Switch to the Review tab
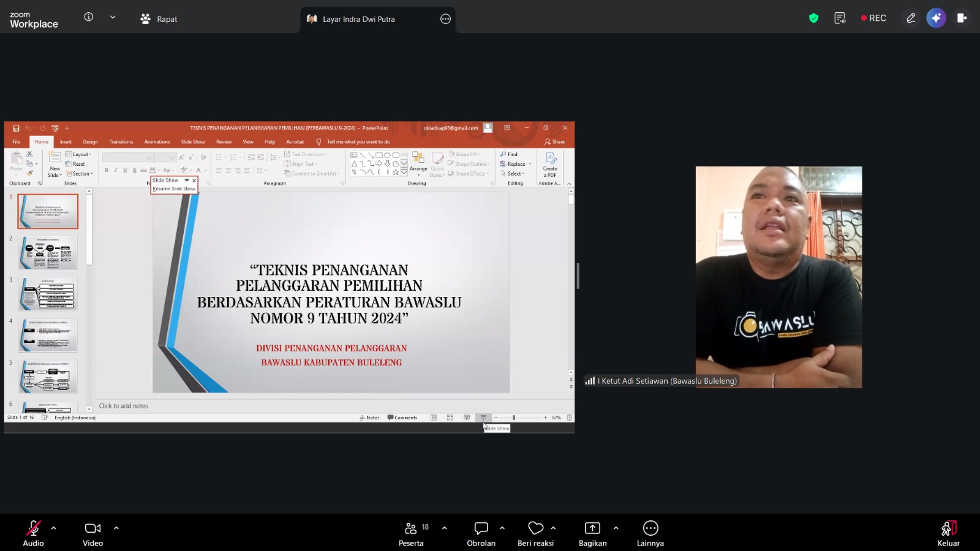 point(224,141)
